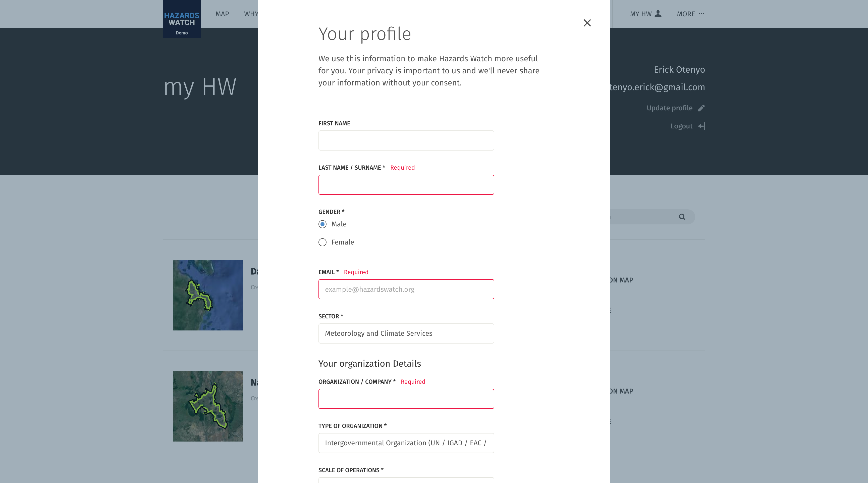
Task: Click the Hazards Watch Demo logo
Action: click(x=182, y=19)
